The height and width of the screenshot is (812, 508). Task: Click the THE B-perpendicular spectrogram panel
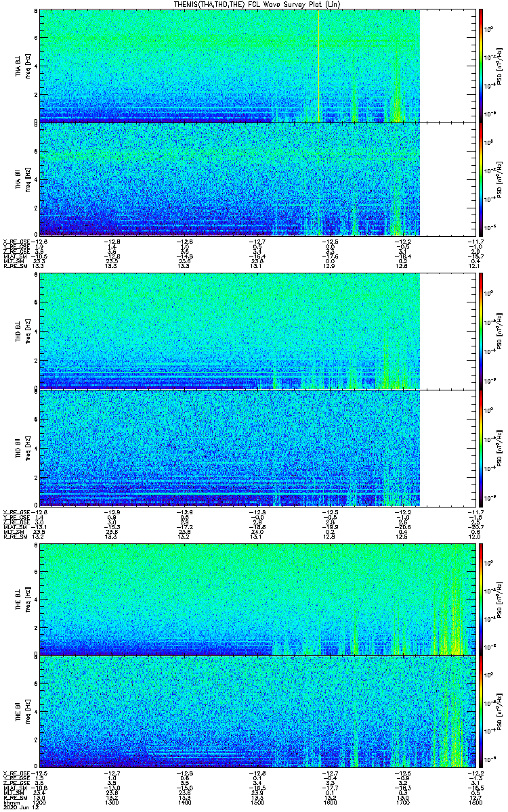point(257,599)
